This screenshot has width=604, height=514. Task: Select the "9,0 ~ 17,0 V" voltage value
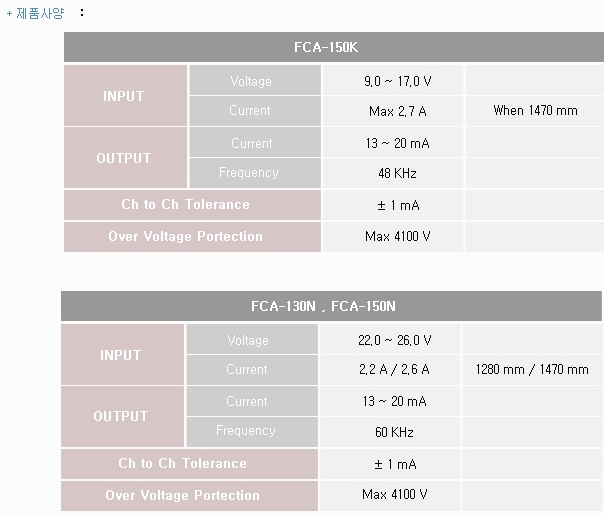coord(397,81)
